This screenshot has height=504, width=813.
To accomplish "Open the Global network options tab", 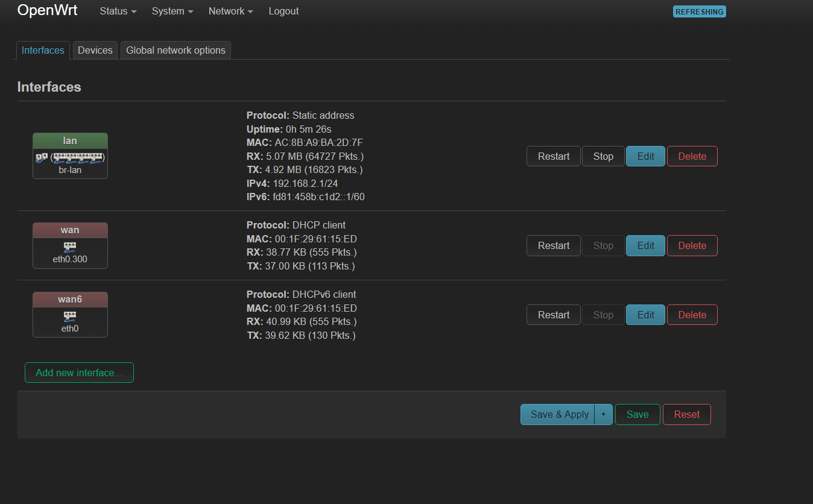I will click(176, 50).
